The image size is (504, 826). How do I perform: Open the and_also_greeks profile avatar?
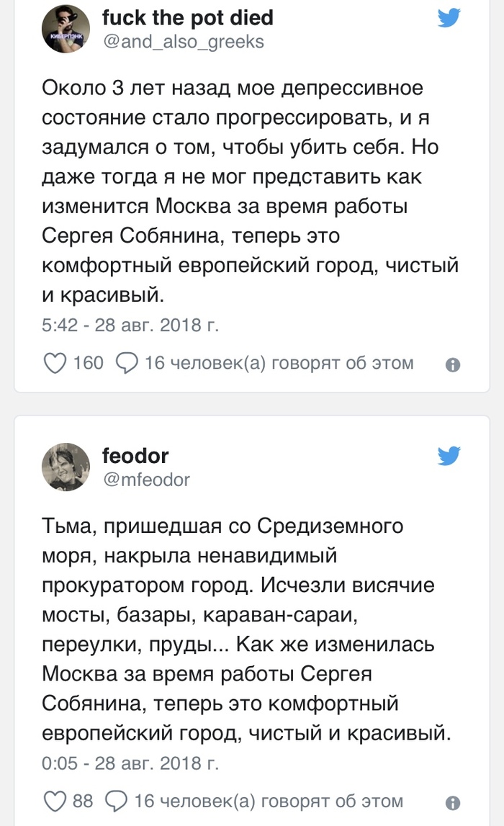click(x=66, y=29)
